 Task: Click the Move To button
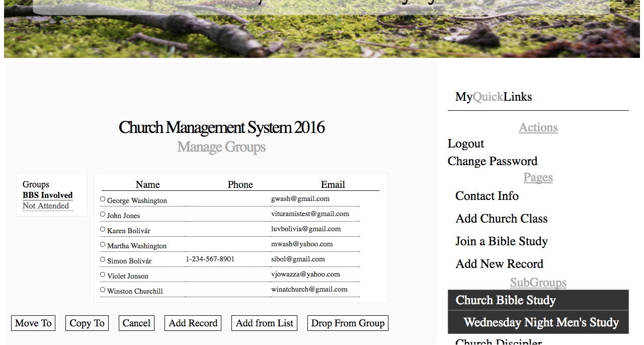[33, 323]
